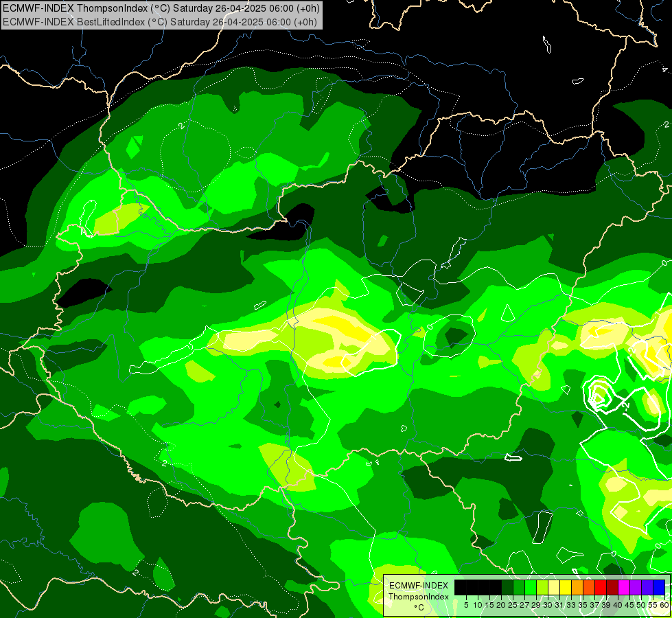The height and width of the screenshot is (618, 672).
Task: Click the legend tick value 5
Action: click(x=466, y=605)
